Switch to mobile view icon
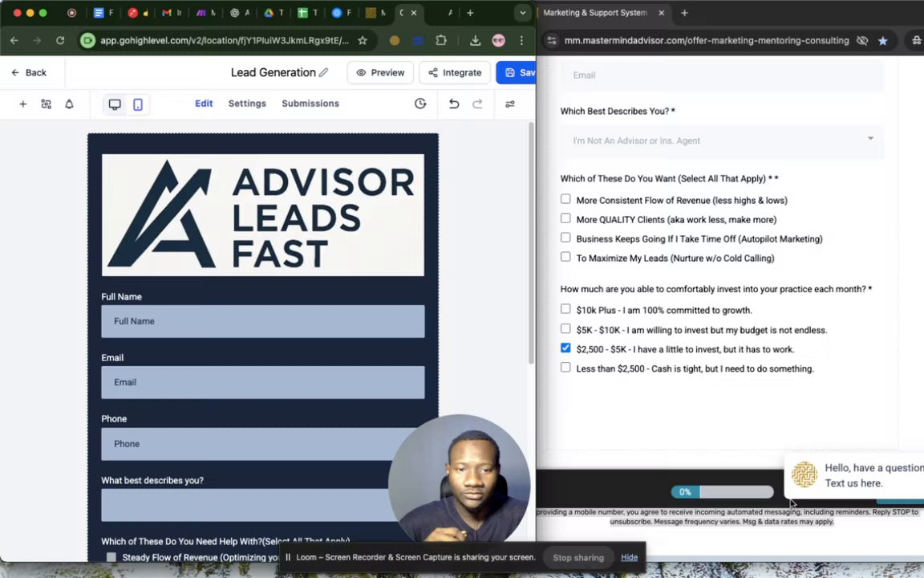The height and width of the screenshot is (578, 924). tap(137, 104)
